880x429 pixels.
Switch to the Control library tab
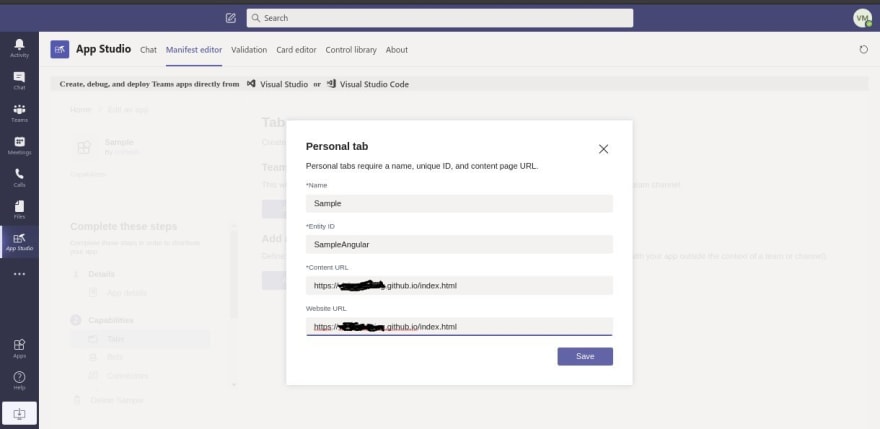351,49
